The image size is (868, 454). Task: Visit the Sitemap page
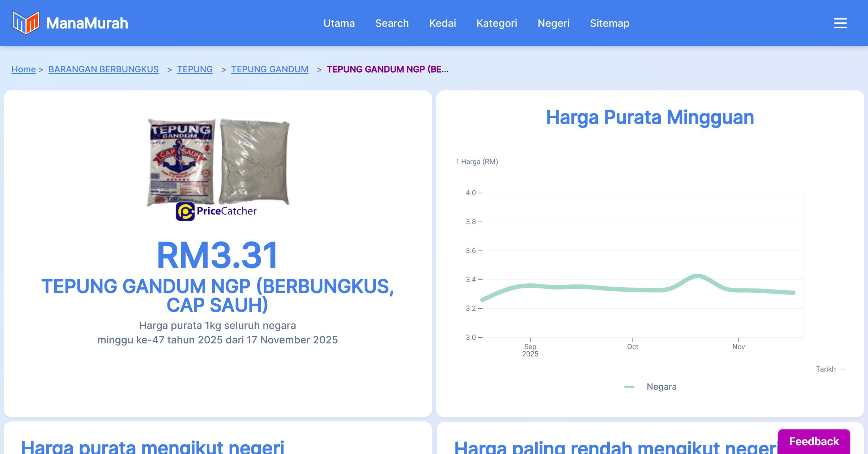tap(609, 23)
